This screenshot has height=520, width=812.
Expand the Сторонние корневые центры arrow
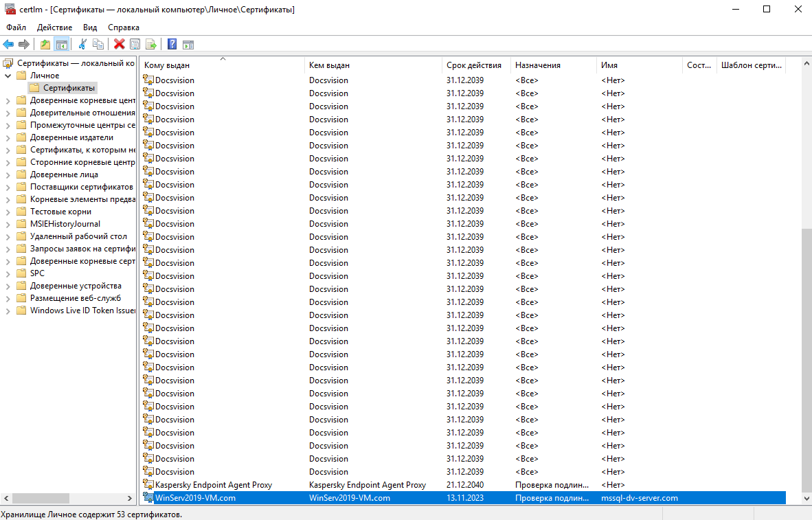point(8,162)
